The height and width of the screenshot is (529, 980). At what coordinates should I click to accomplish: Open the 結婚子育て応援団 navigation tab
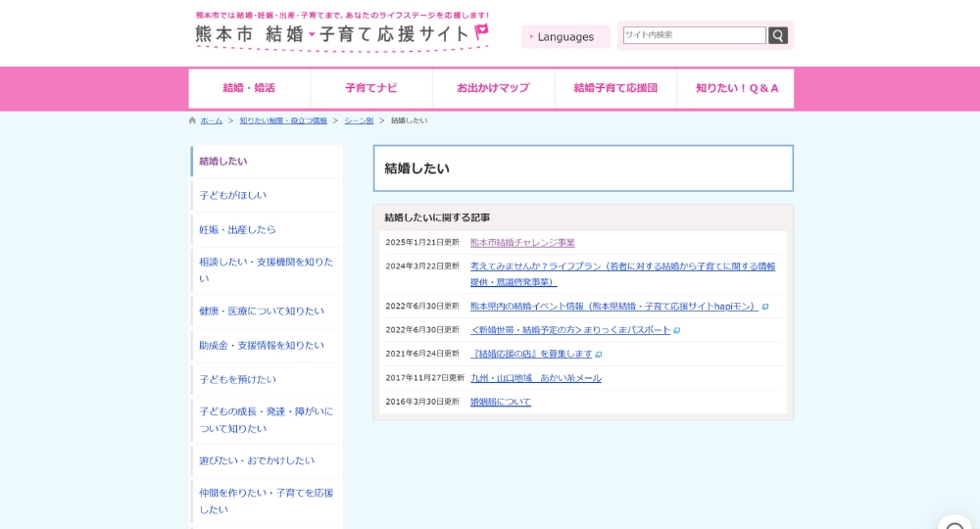[x=615, y=88]
